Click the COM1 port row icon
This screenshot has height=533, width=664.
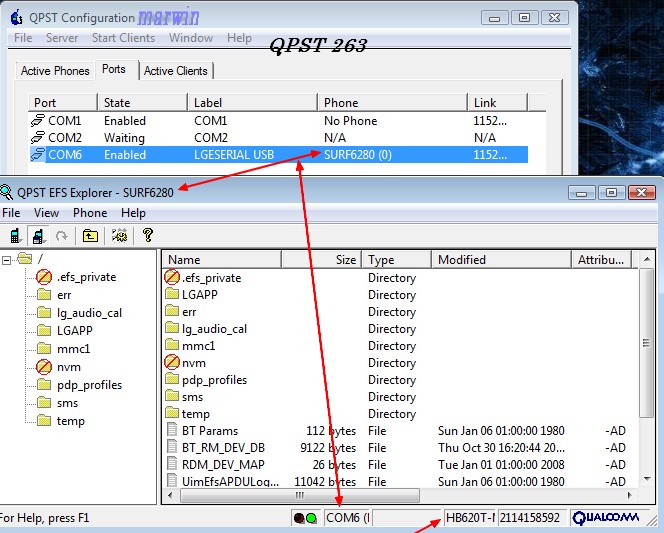point(38,121)
